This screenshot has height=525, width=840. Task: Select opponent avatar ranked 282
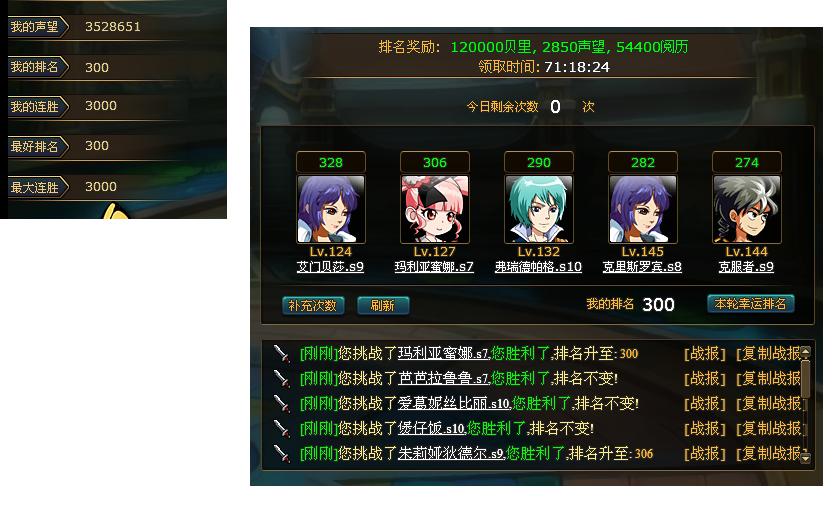(642, 209)
